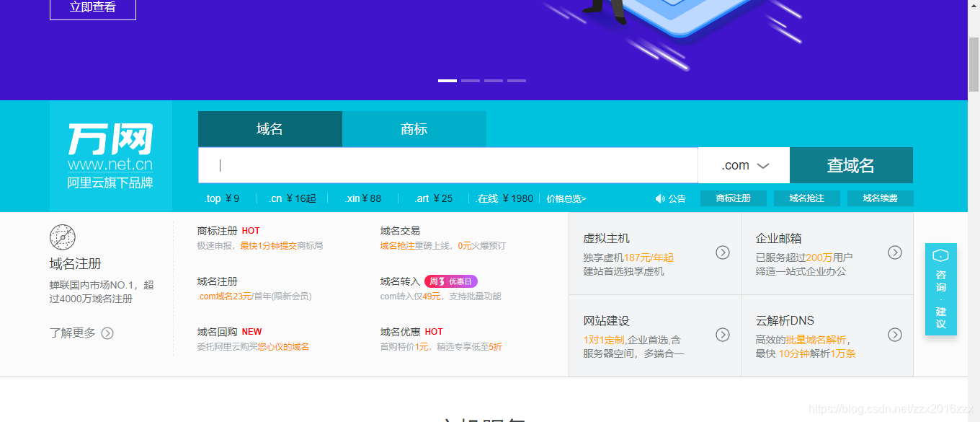Click text com转入仅49元, 支持批量功能

440,296
